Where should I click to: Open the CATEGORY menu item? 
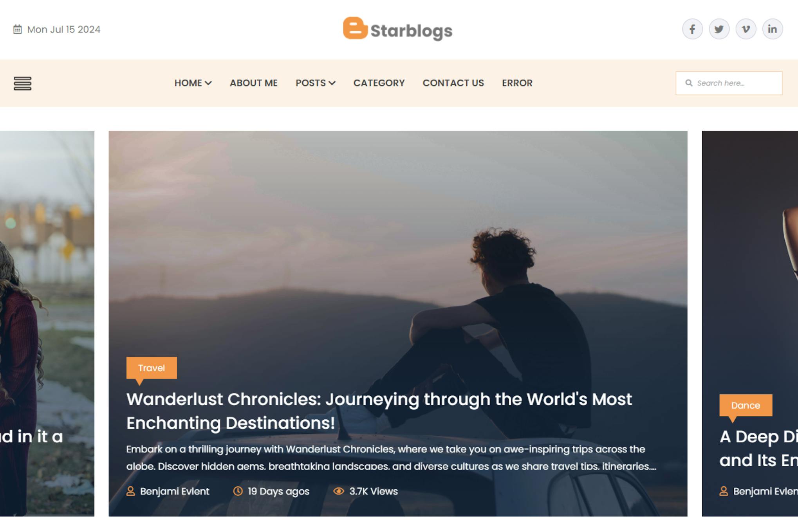point(379,83)
